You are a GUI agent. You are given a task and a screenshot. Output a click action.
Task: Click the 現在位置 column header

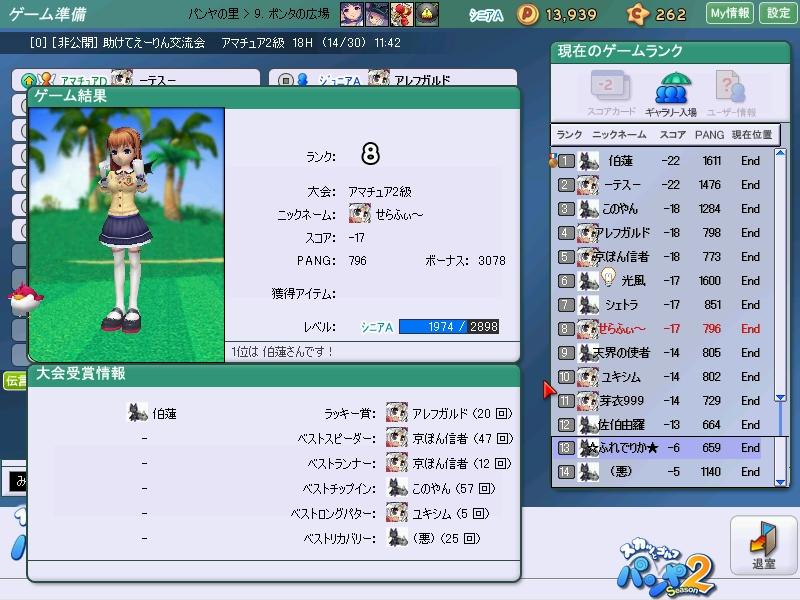click(x=752, y=135)
